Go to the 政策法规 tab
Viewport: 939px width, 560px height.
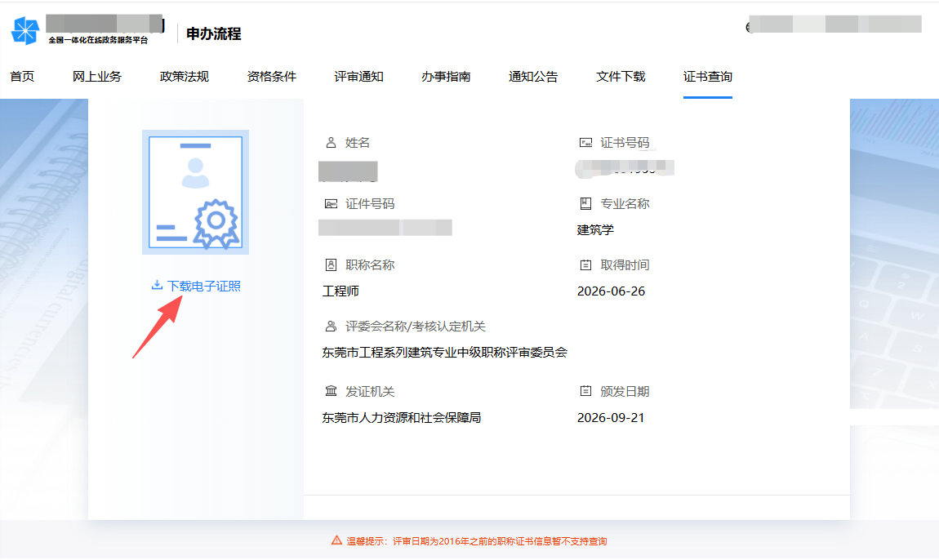click(x=185, y=77)
